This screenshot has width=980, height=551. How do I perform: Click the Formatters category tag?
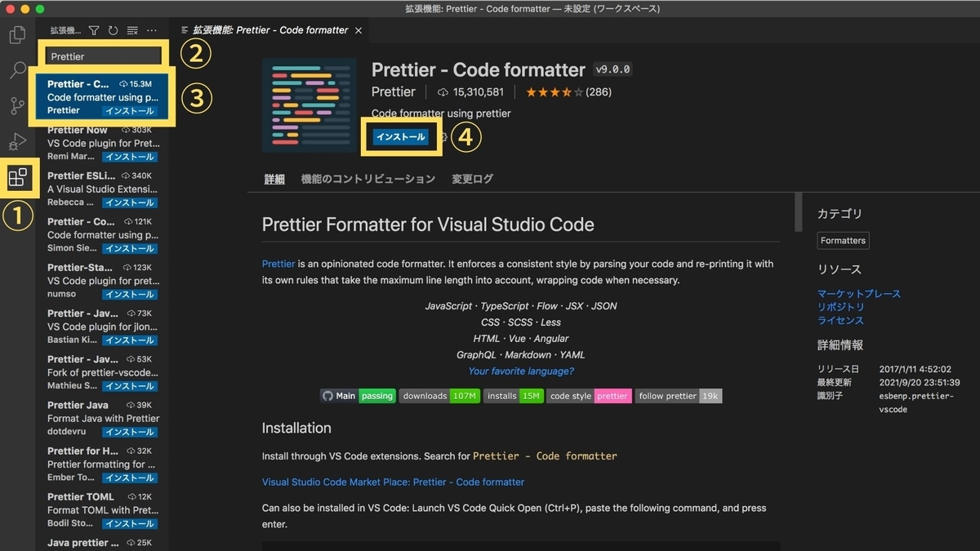(843, 241)
